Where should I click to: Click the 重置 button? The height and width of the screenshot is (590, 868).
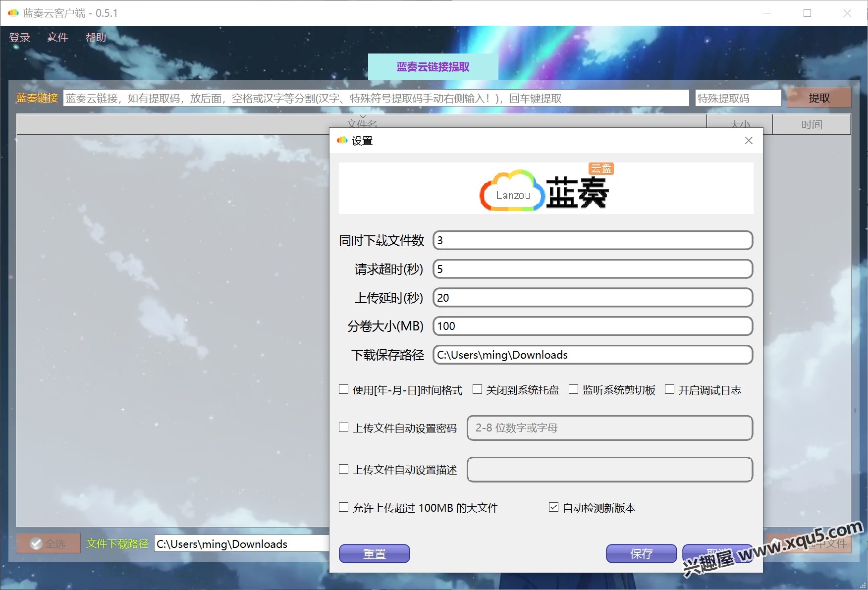[x=375, y=553]
